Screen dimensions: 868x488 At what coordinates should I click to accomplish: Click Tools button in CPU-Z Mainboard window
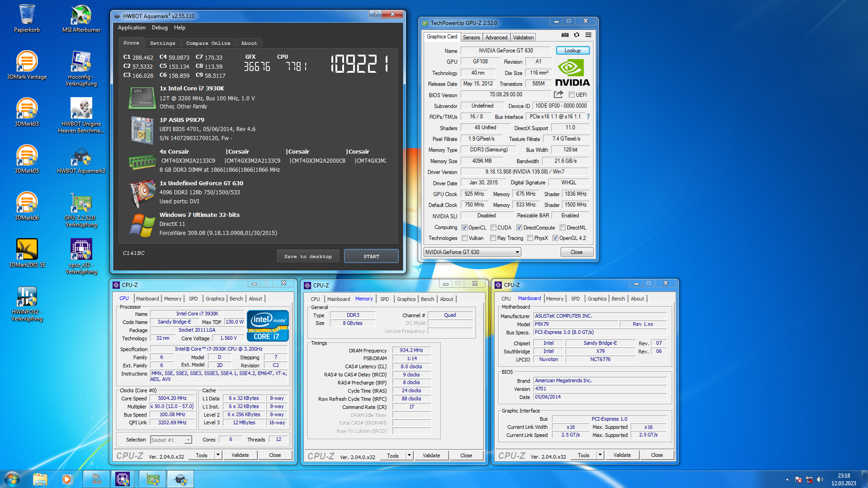pyautogui.click(x=584, y=455)
